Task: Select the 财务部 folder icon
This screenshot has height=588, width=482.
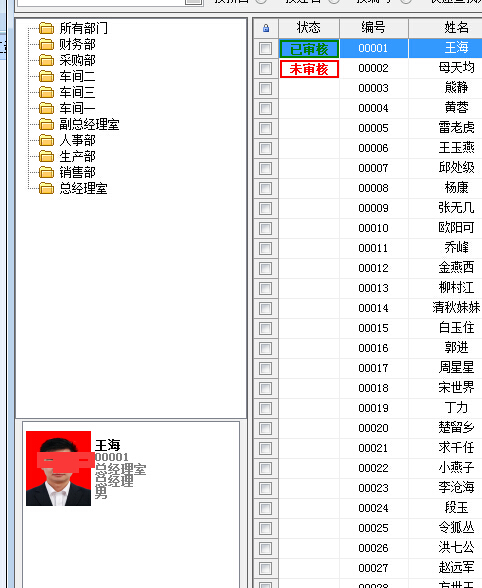Action: pos(47,44)
